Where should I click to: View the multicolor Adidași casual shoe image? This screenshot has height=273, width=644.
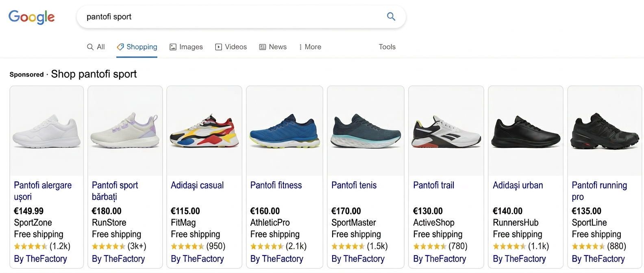click(205, 131)
